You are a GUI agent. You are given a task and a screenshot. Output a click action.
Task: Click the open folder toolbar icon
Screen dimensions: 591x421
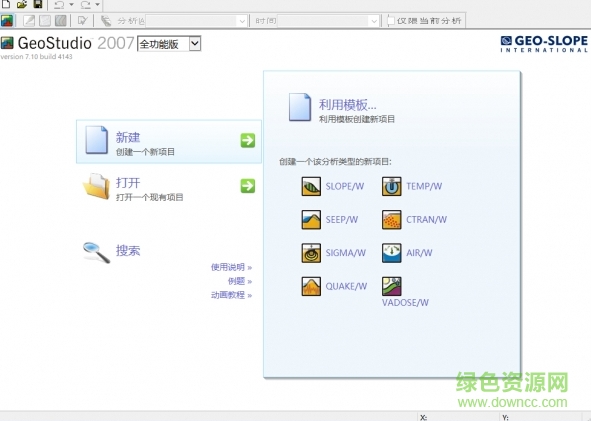tap(22, 4)
